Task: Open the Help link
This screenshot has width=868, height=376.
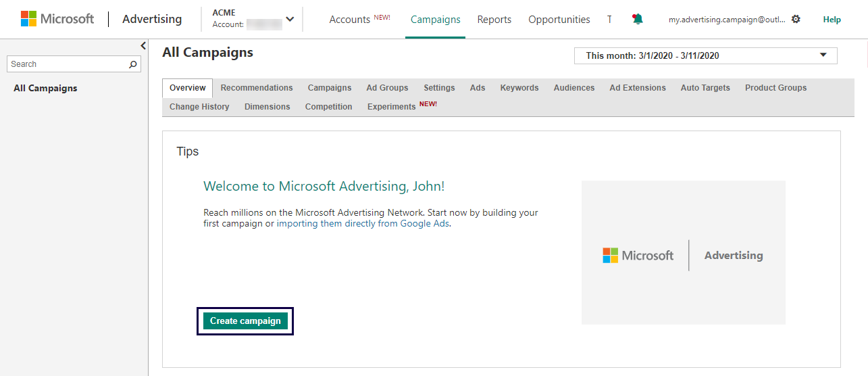Action: (x=832, y=20)
